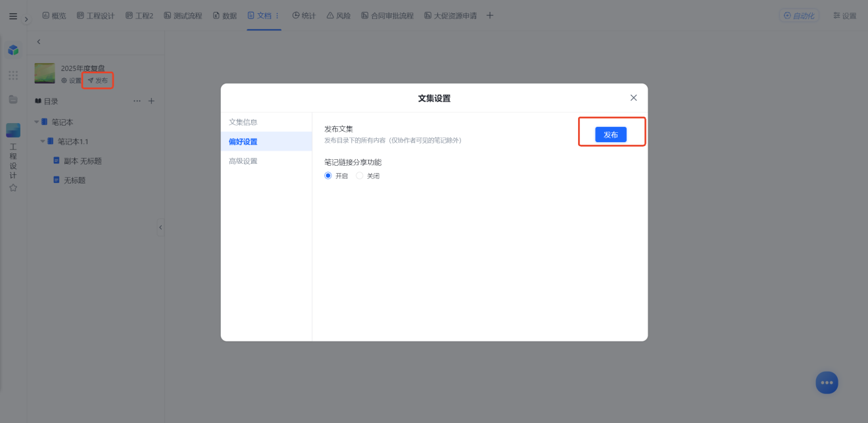Open the grid apps icon in left rail
Screen dimensions: 868x423
pos(13,76)
